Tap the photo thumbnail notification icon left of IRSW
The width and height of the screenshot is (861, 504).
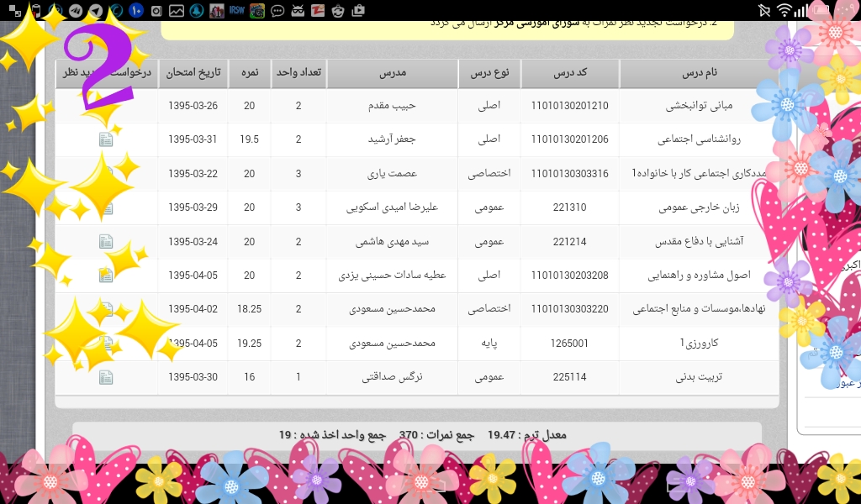click(216, 10)
